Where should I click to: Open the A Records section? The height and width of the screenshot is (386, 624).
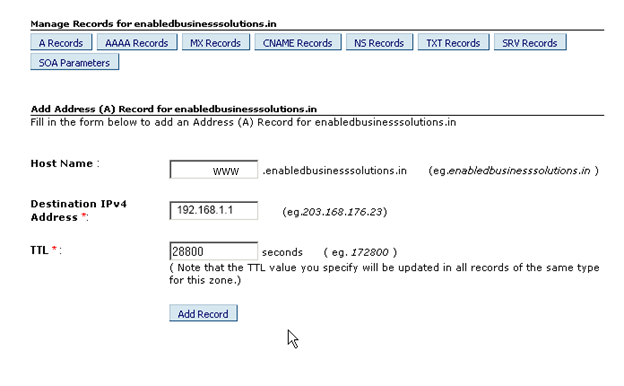click(x=61, y=43)
